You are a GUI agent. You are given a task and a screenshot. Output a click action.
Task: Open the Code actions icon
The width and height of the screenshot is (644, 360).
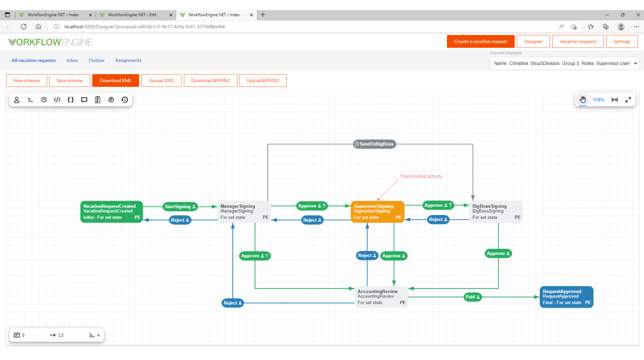click(57, 100)
